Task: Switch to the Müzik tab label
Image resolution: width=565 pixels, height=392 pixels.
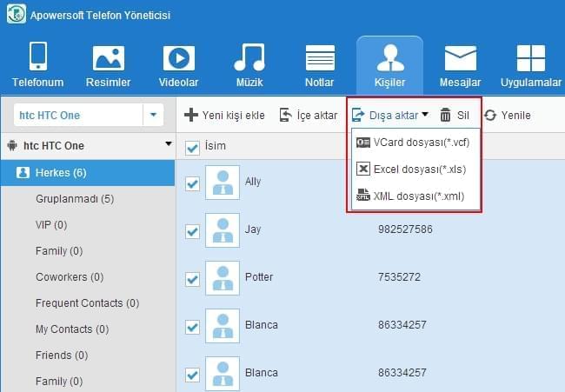Action: (x=249, y=83)
